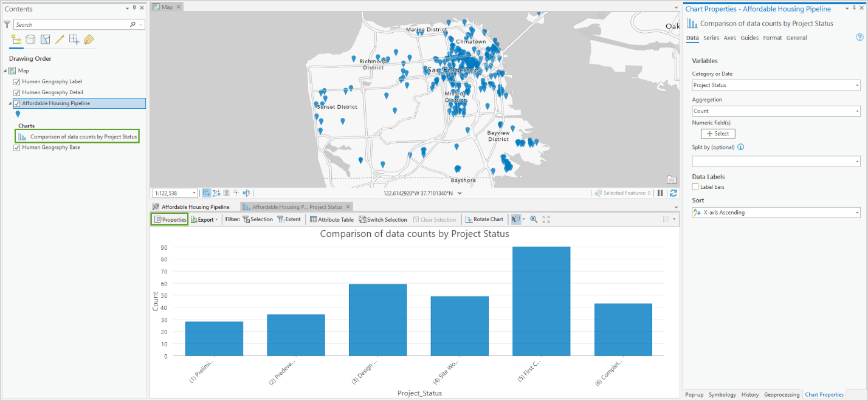Image resolution: width=868 pixels, height=401 pixels.
Task: Switch to the Axes tab
Action: [x=729, y=38]
